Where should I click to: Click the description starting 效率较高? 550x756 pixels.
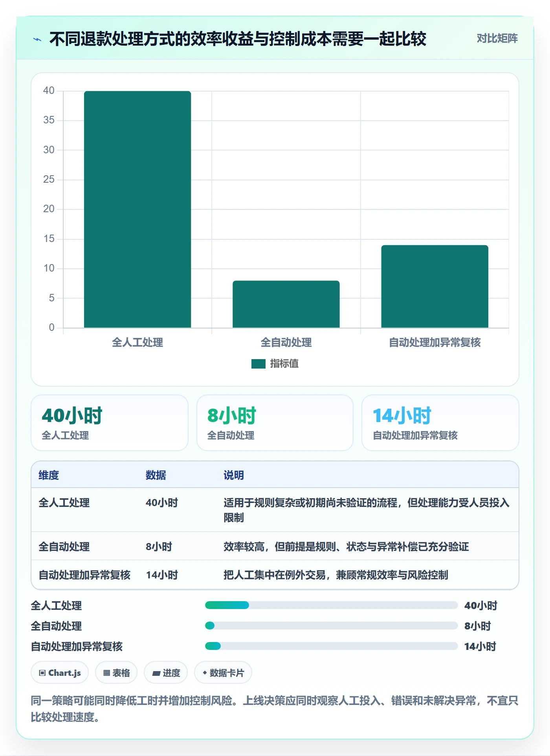pyautogui.click(x=346, y=547)
